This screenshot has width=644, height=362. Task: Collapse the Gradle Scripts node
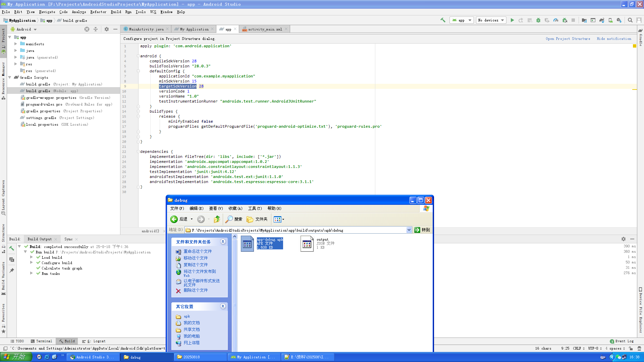coord(10,77)
